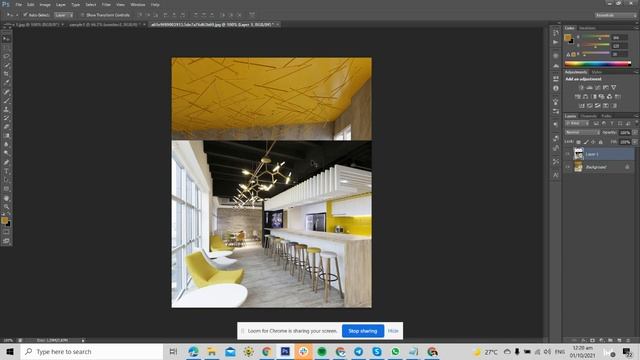Filter layers for type layers

pos(612,123)
